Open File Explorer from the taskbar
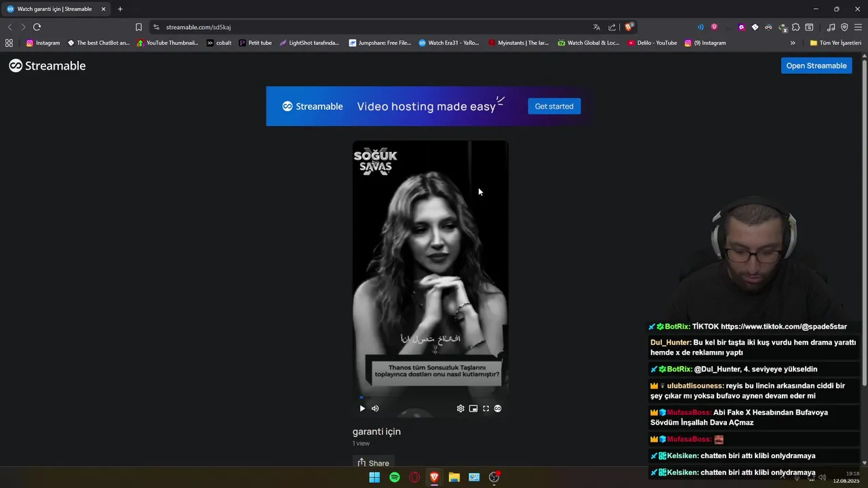Viewport: 868px width, 488px height. [454, 477]
